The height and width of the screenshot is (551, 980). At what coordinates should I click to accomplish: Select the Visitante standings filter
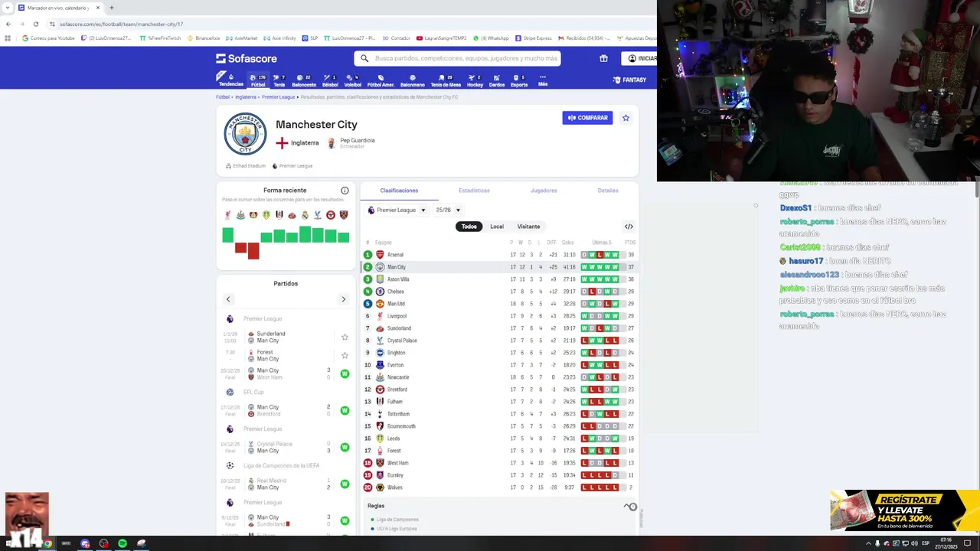pos(528,227)
